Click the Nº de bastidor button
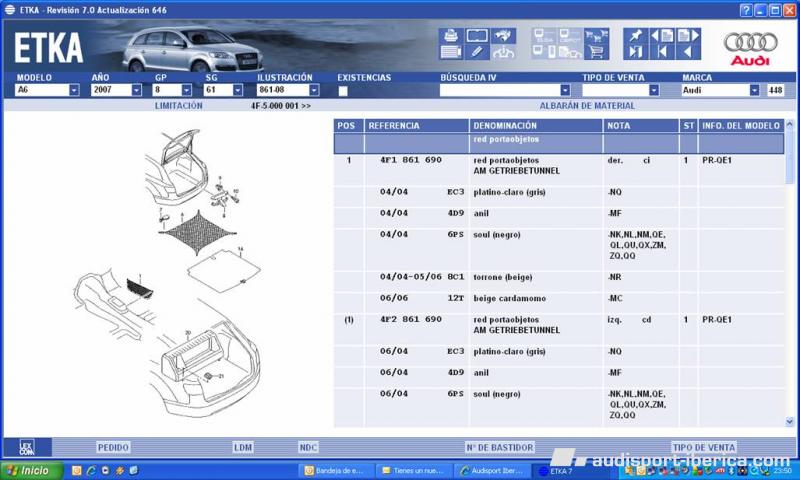 point(499,447)
